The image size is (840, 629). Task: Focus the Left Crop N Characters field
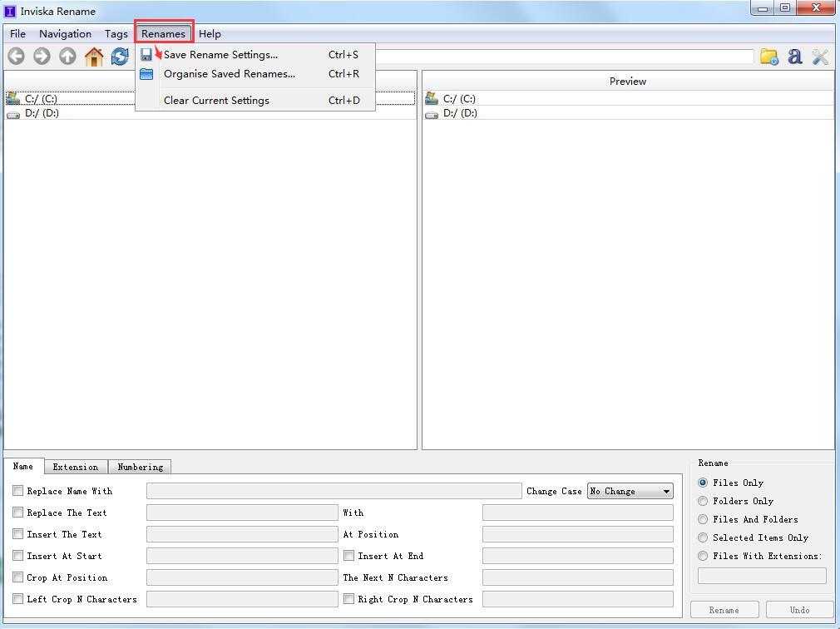pos(242,598)
